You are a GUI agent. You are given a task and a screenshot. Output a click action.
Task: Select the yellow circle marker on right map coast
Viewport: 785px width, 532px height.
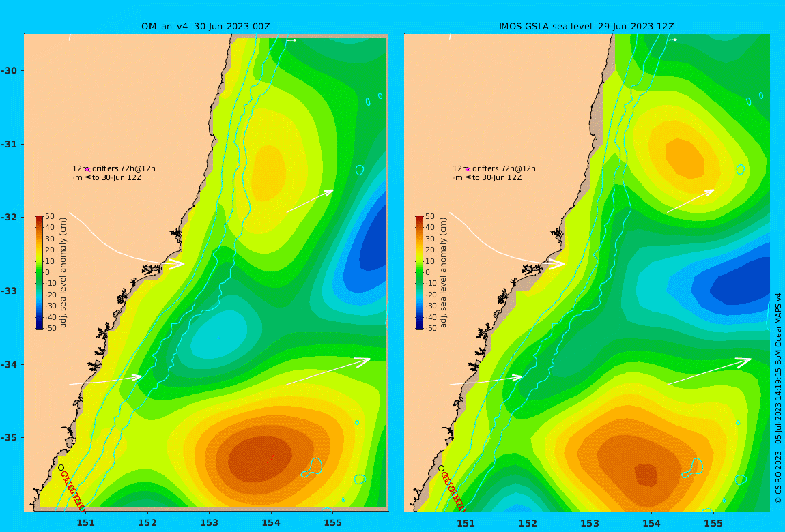(441, 468)
